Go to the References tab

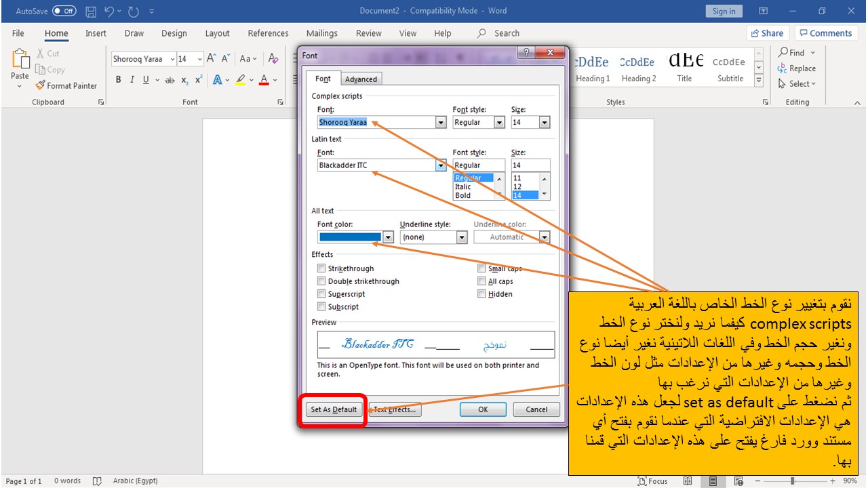[x=269, y=33]
